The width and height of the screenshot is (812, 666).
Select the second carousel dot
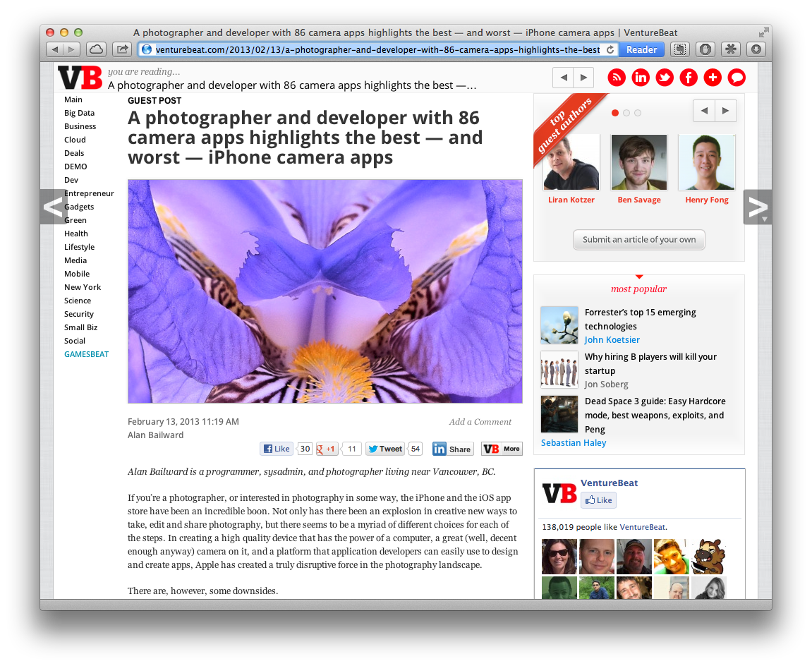click(x=626, y=113)
